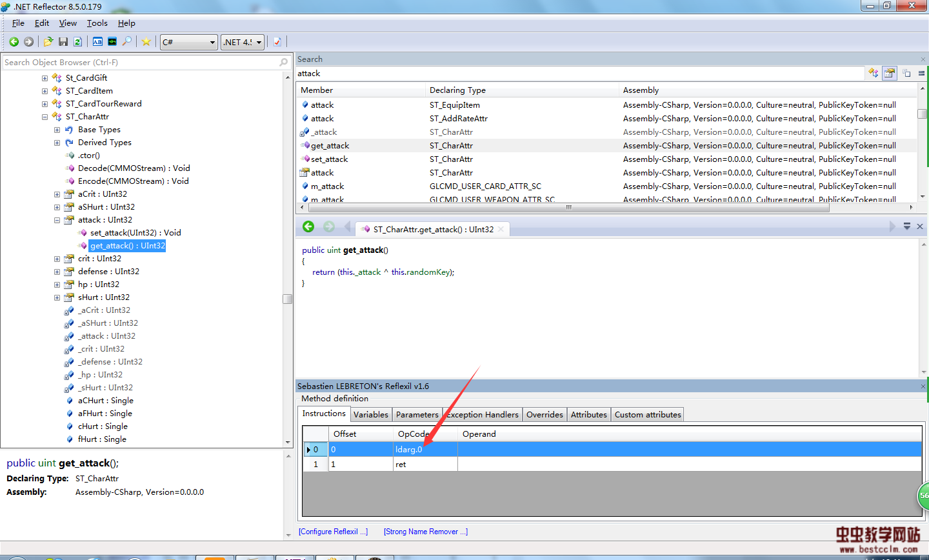The width and height of the screenshot is (929, 560).
Task: Expand defense : UInt32 property node
Action: click(x=57, y=272)
